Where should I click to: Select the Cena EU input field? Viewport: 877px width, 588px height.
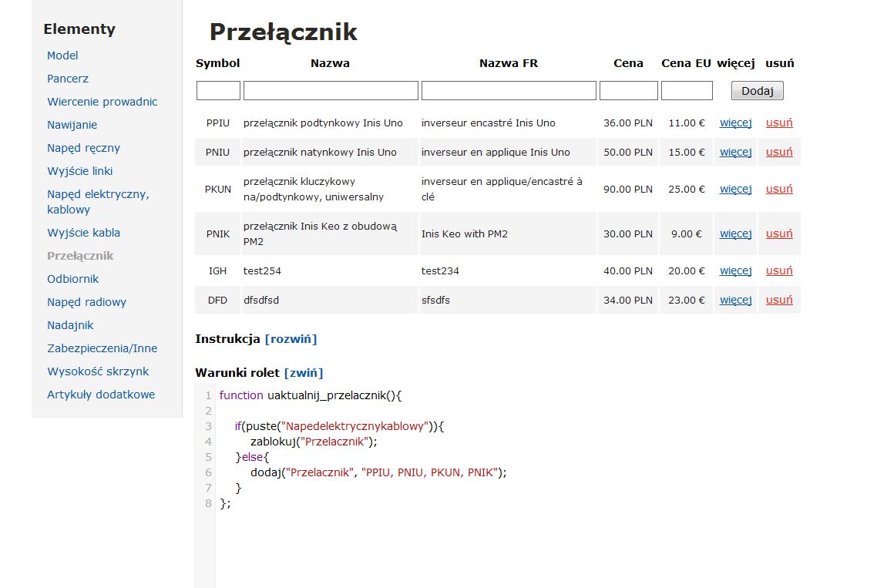pyautogui.click(x=687, y=91)
